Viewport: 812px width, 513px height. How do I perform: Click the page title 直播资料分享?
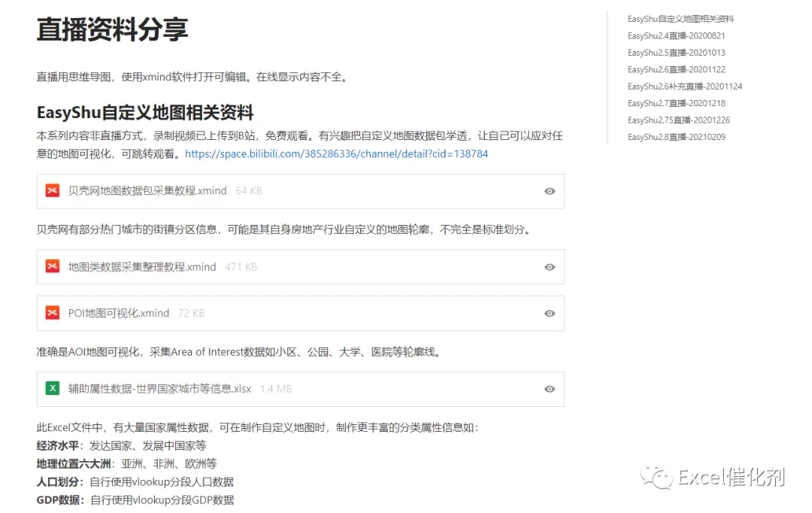(x=112, y=29)
